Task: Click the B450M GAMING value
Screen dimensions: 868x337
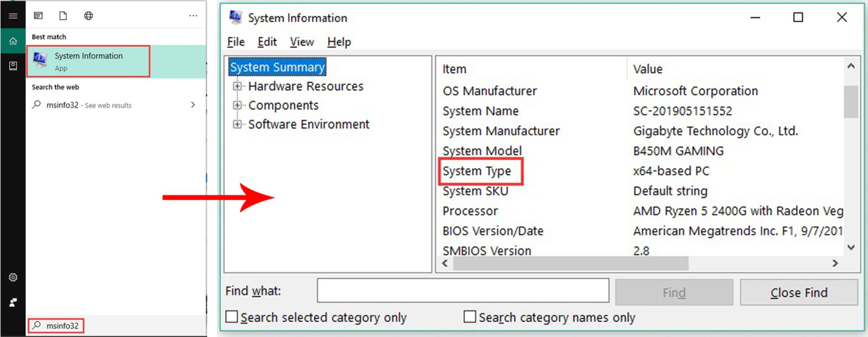Action: click(679, 150)
